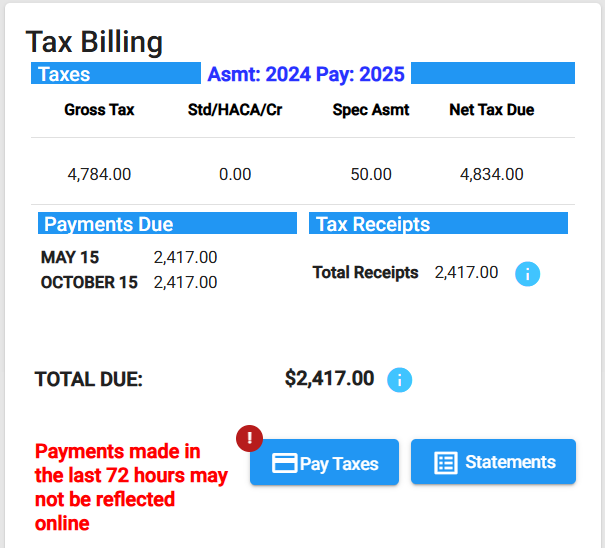Open Statements via its text label
Screen dimensions: 605x548
[510, 463]
